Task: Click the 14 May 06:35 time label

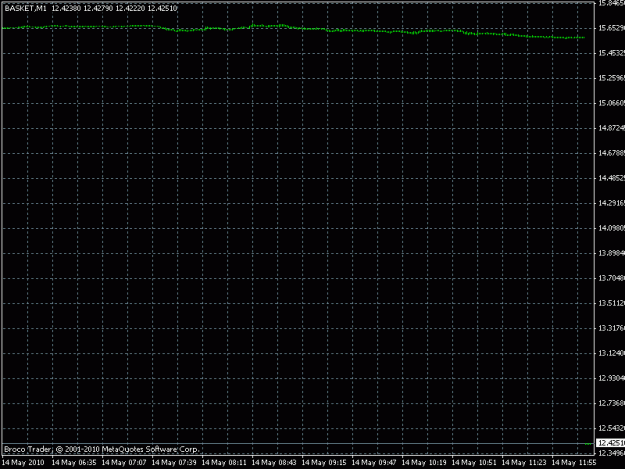Action: pos(74,463)
